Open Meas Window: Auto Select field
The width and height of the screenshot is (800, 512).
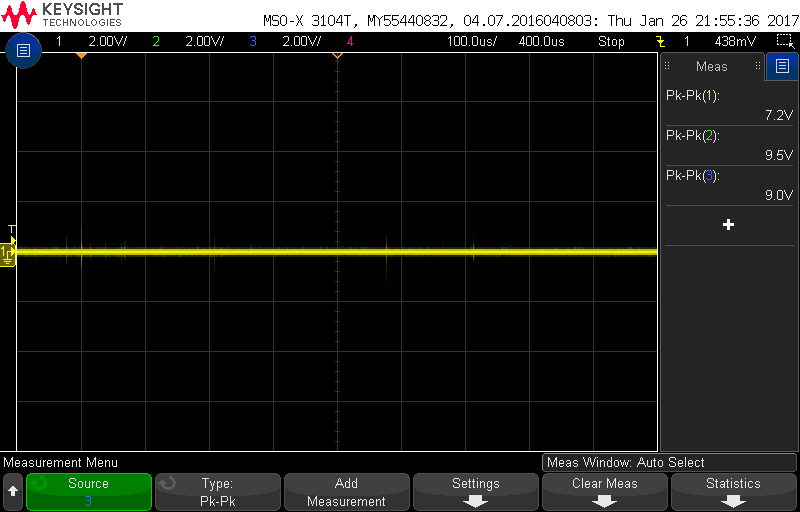[669, 463]
